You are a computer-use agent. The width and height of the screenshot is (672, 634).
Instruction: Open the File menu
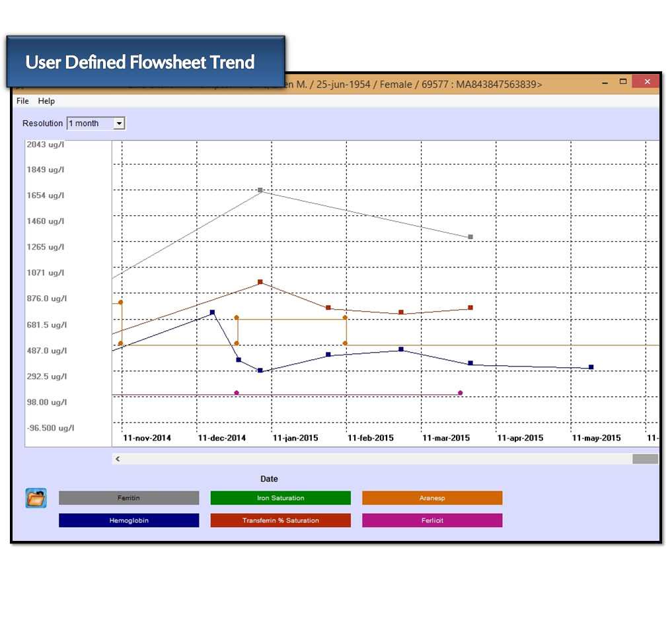[22, 101]
